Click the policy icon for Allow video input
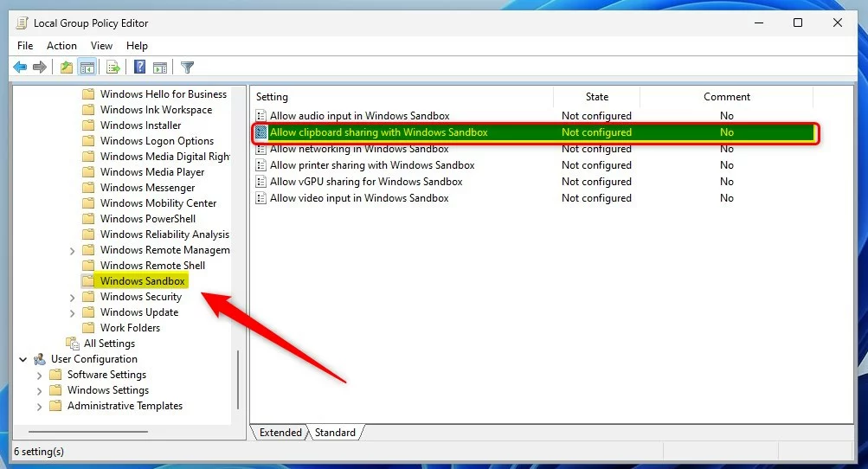Image resolution: width=868 pixels, height=469 pixels. [260, 197]
